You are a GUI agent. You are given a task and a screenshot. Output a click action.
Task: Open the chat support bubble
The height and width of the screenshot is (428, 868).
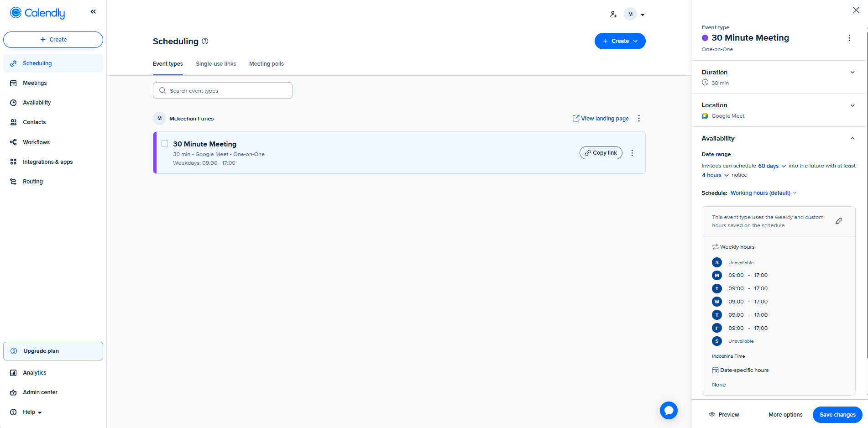point(669,410)
